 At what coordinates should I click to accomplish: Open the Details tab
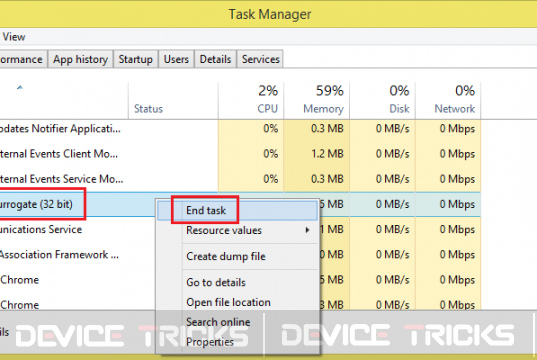pos(215,59)
